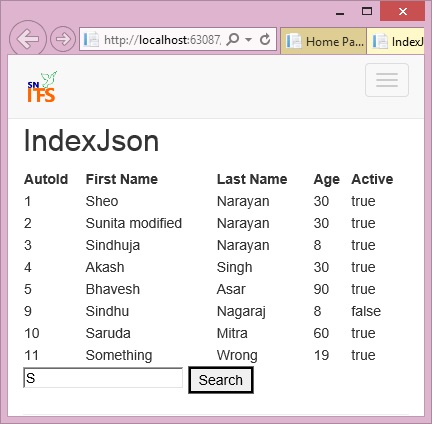Screen dimensions: 432x424
Task: Click the page icon in the address bar
Action: click(x=91, y=40)
